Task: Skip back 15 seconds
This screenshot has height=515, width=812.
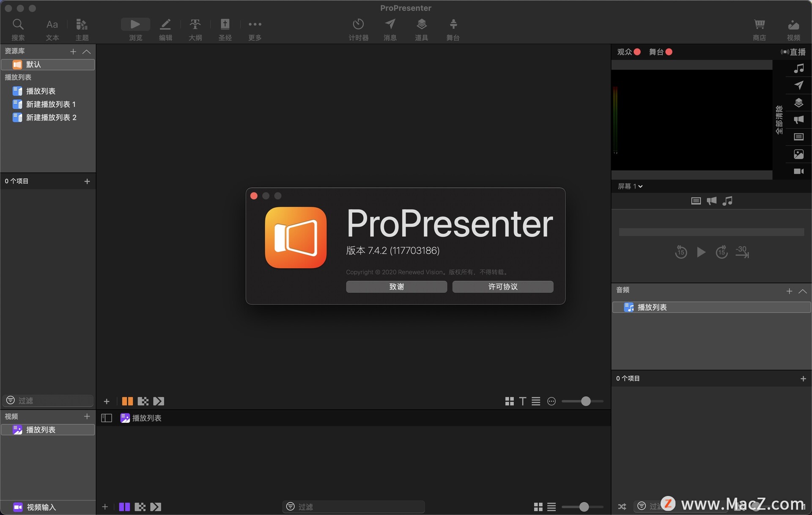Action: (x=681, y=252)
